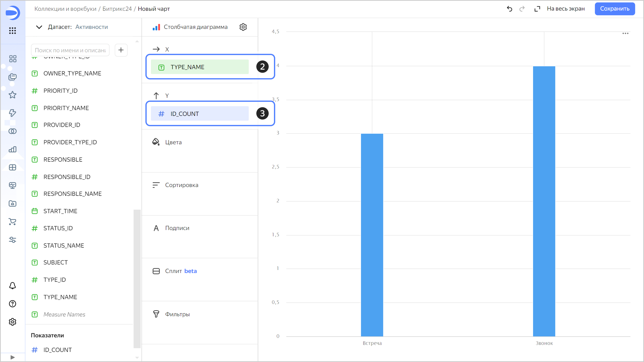
Task: Open charts icon in left sidebar
Action: click(x=13, y=149)
